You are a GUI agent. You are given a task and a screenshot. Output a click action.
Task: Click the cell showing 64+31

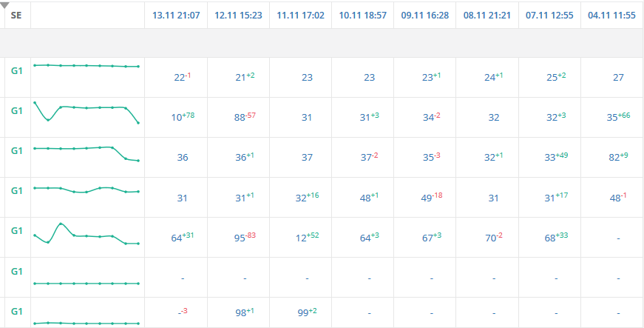pyautogui.click(x=183, y=237)
